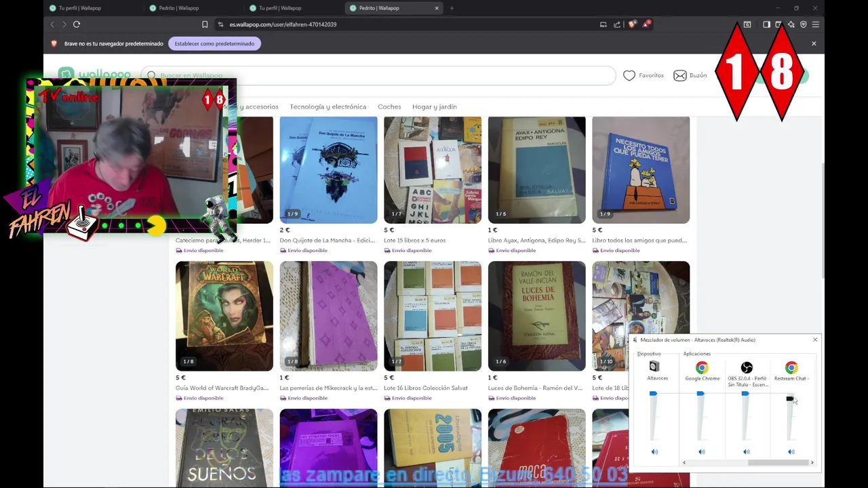
Task: Focus the Buscar en Wallapop search box
Action: (x=378, y=75)
